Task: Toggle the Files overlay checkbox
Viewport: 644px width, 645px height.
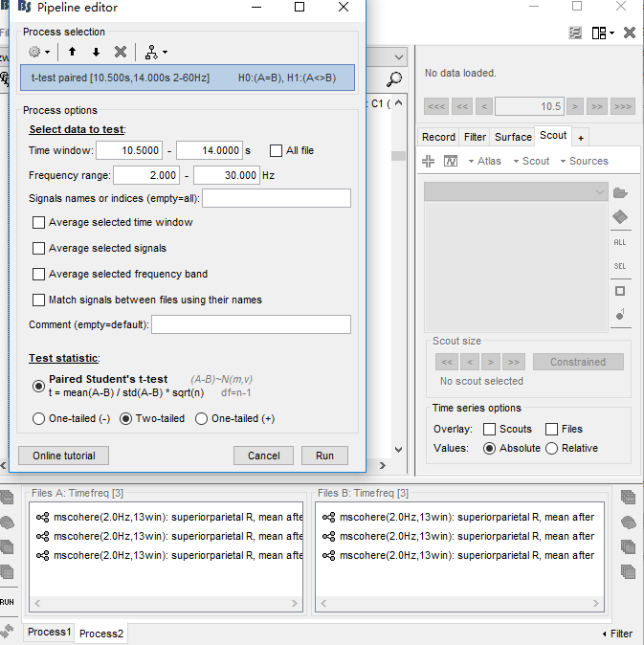Action: pos(551,429)
